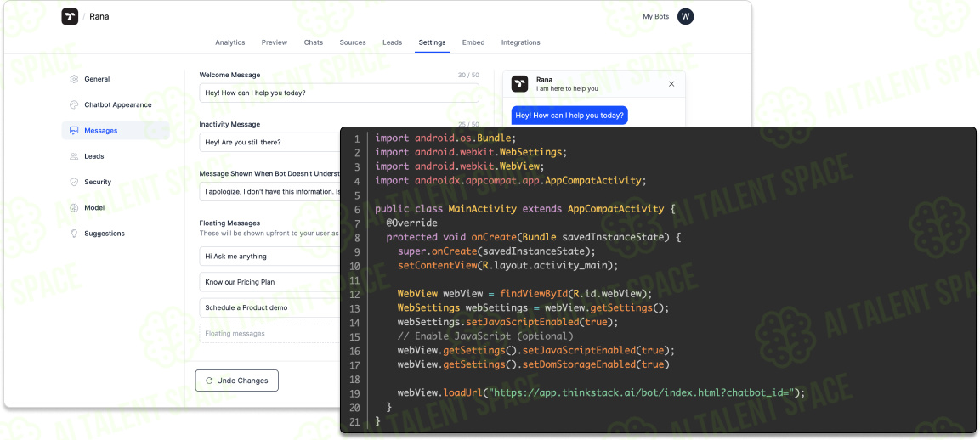Select the Settings tab
This screenshot has height=440, width=980.
coord(432,42)
